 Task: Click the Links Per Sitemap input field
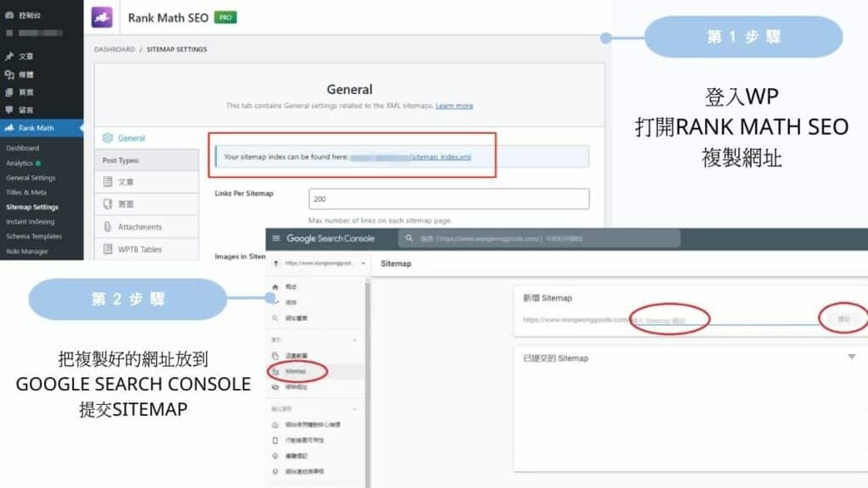449,198
